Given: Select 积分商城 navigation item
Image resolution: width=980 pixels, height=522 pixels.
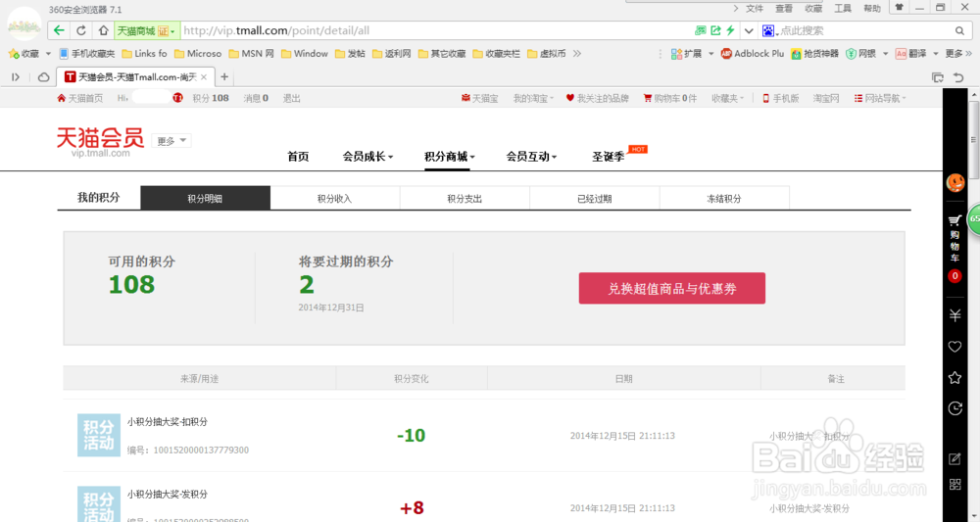Looking at the screenshot, I should click(x=450, y=156).
